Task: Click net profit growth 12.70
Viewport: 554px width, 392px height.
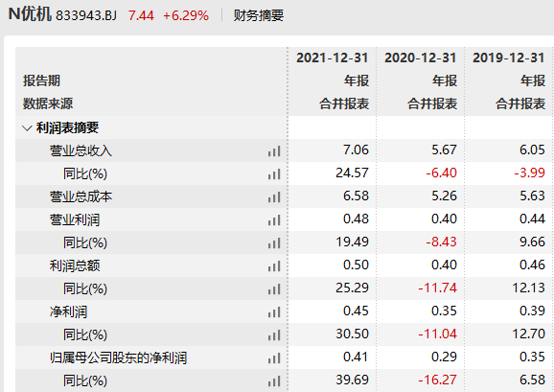Action: (528, 334)
